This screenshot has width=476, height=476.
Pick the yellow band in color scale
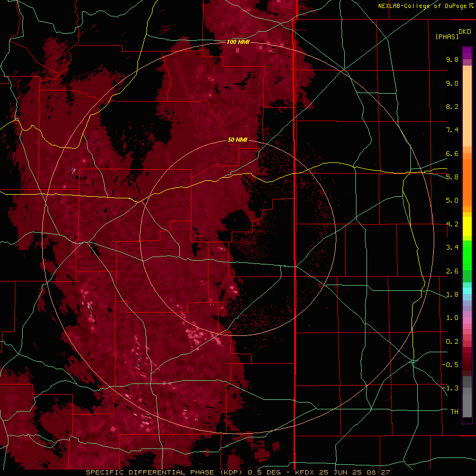tap(467, 226)
